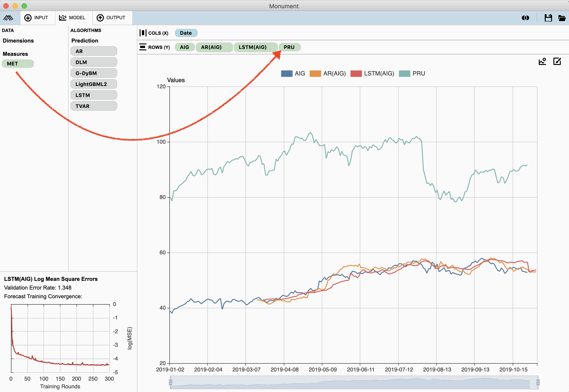Choose the LSTM algorithm
Viewport: 569px width, 392px height.
[x=94, y=95]
